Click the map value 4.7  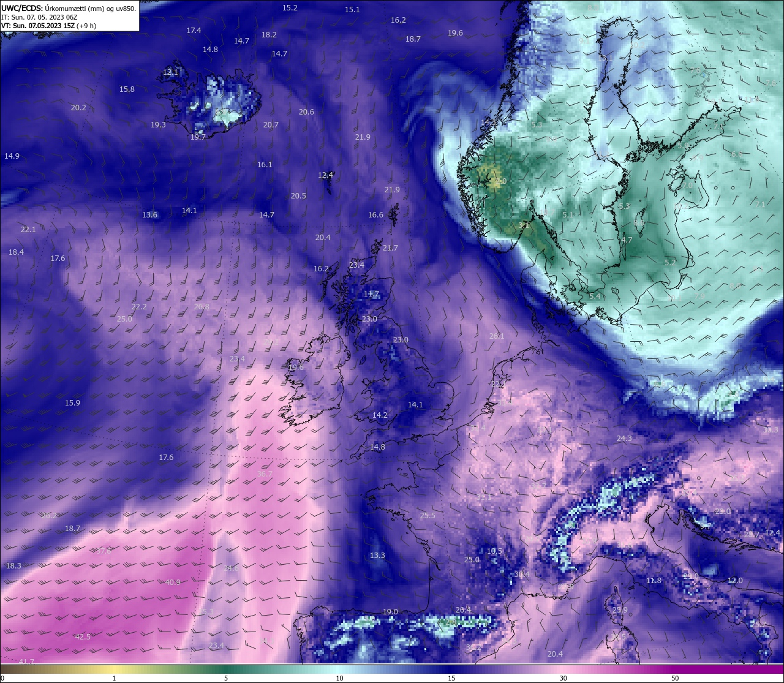626,240
